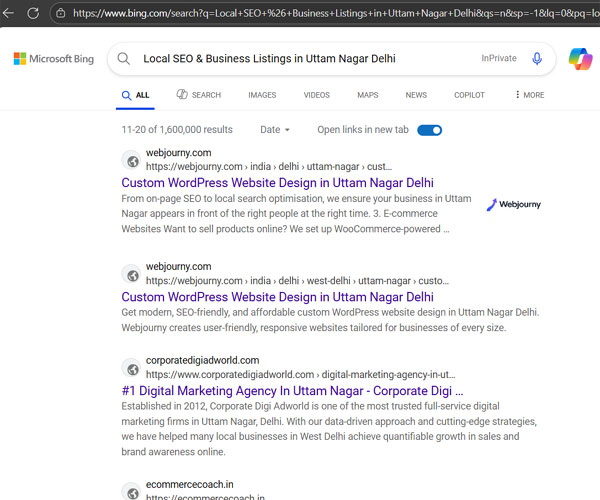Go to the News tab
The height and width of the screenshot is (500, 600).
pos(416,95)
